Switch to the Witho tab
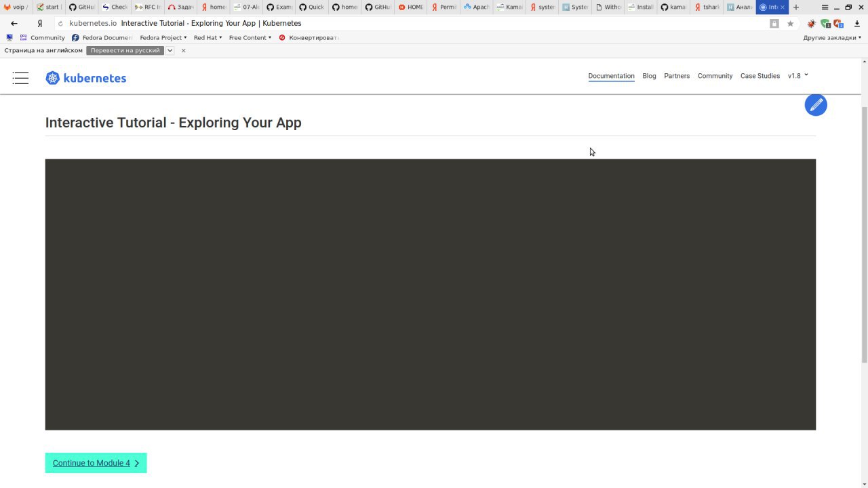The image size is (868, 488). [608, 7]
